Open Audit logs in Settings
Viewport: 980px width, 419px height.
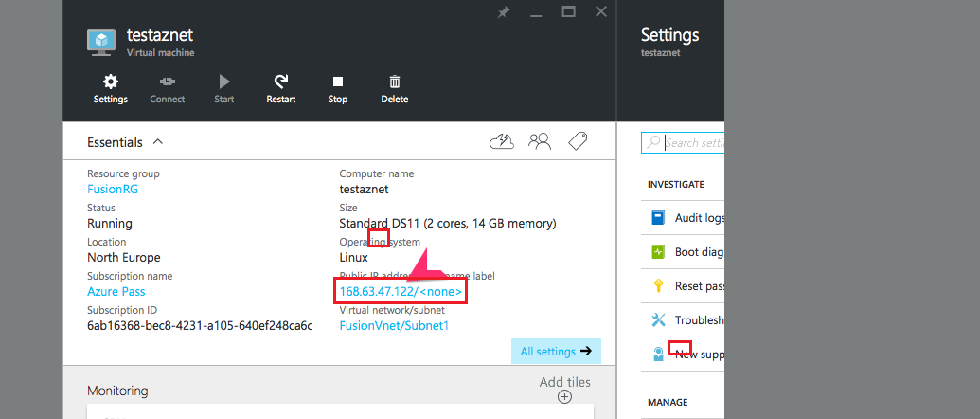tap(683, 218)
